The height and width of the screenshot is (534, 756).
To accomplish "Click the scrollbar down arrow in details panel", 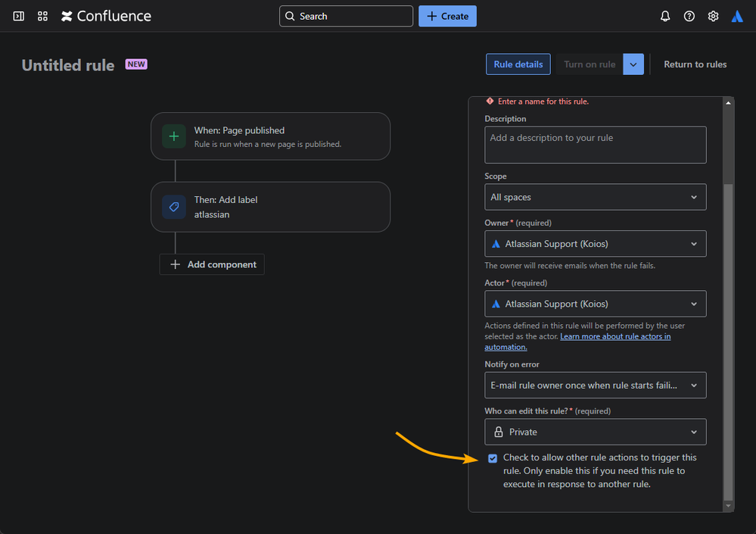I will (728, 506).
